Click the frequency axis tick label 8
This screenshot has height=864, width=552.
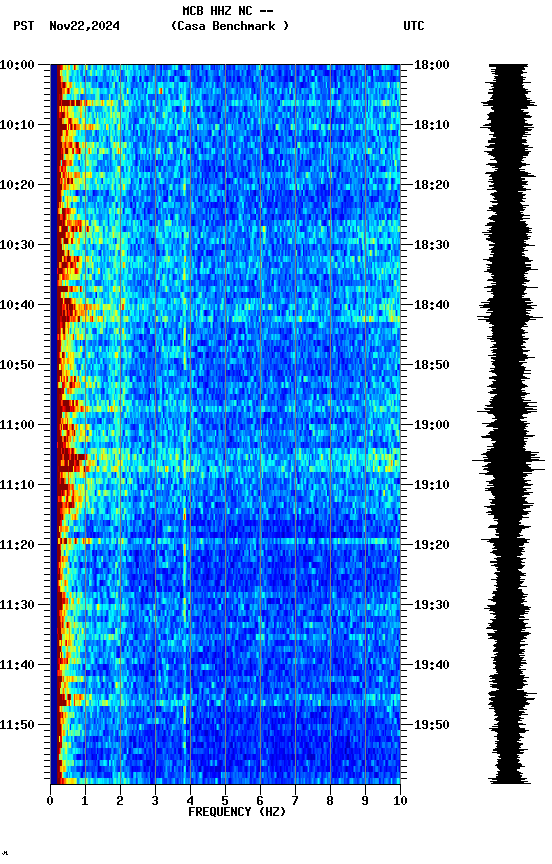330,801
